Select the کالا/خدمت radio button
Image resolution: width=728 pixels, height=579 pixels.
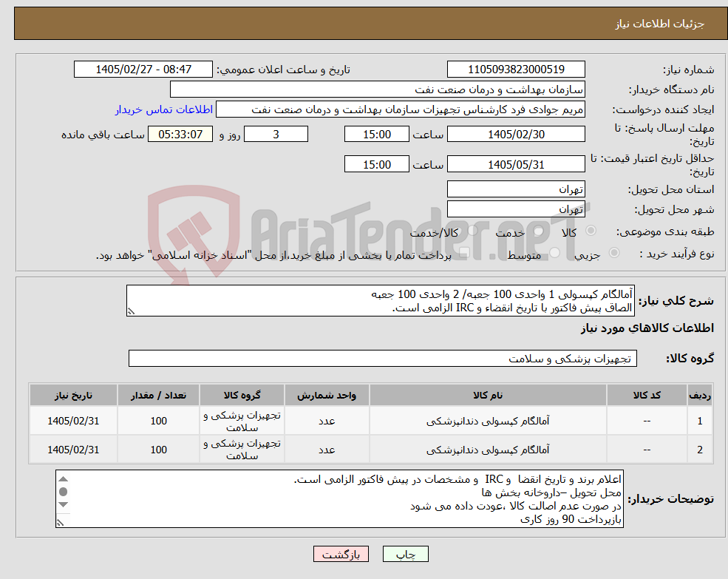[x=472, y=231]
